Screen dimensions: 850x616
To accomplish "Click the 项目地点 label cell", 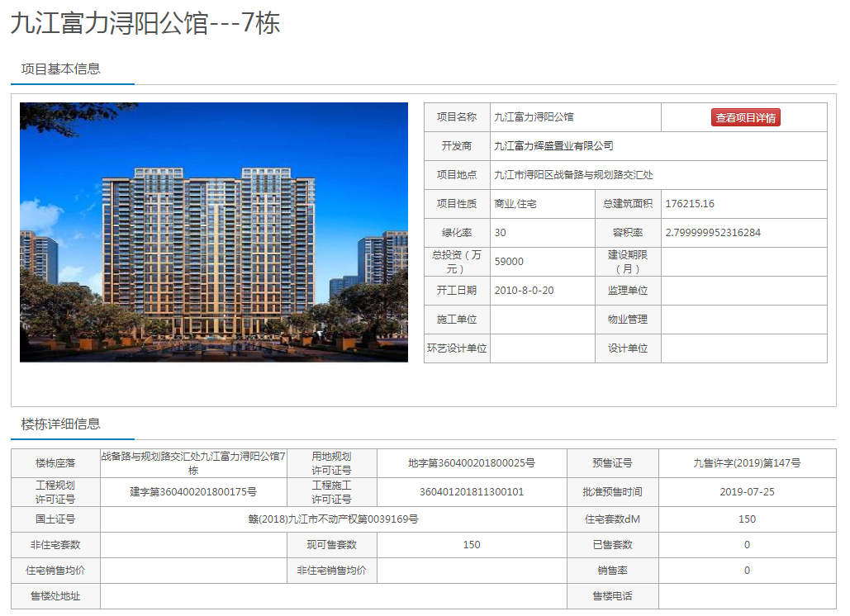I will (457, 175).
